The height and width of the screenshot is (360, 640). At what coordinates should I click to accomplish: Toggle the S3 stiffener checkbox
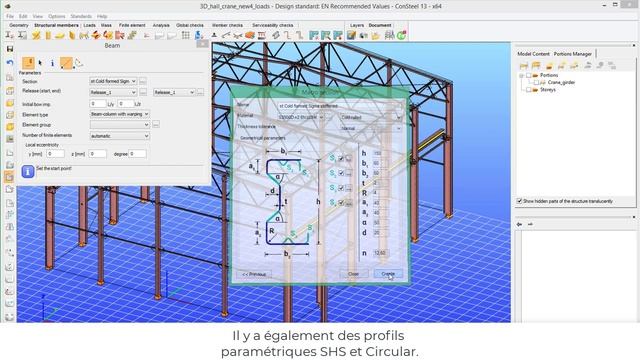[341, 188]
